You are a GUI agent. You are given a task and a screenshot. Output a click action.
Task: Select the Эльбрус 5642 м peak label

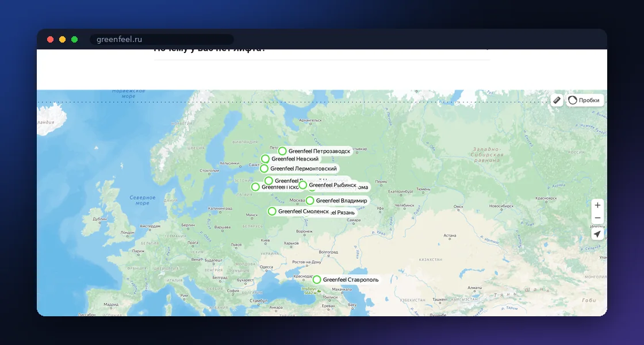[x=310, y=291]
